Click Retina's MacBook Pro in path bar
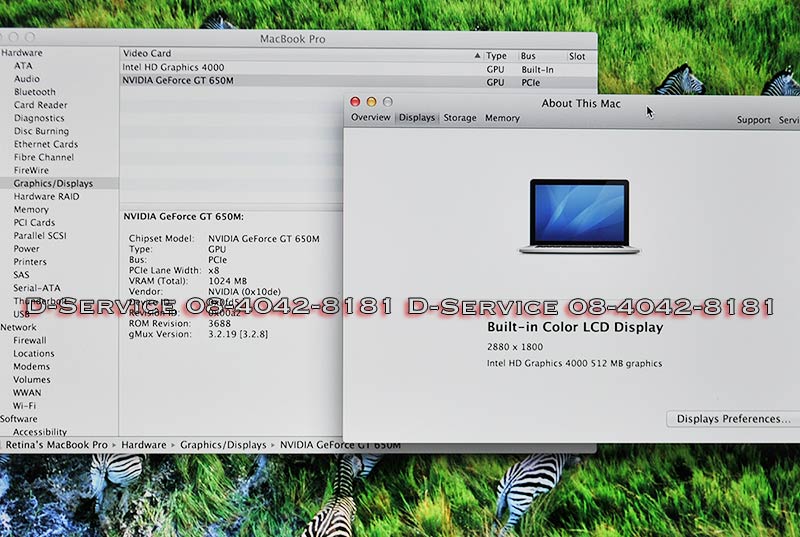The height and width of the screenshot is (537, 800). (57, 445)
